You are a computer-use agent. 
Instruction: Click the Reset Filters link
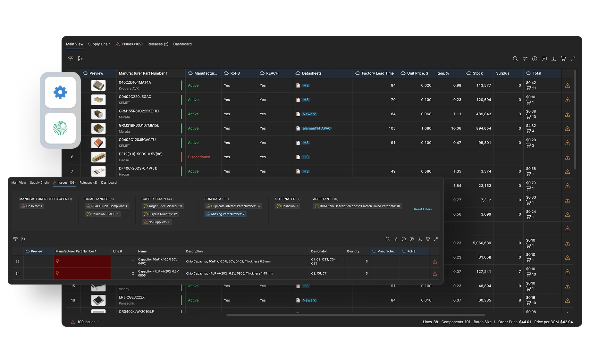(423, 209)
